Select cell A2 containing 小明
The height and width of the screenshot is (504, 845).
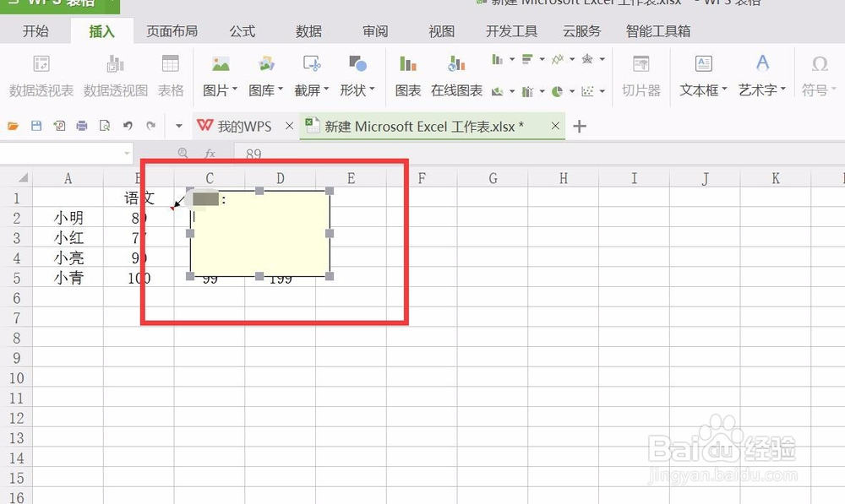pyautogui.click(x=68, y=217)
